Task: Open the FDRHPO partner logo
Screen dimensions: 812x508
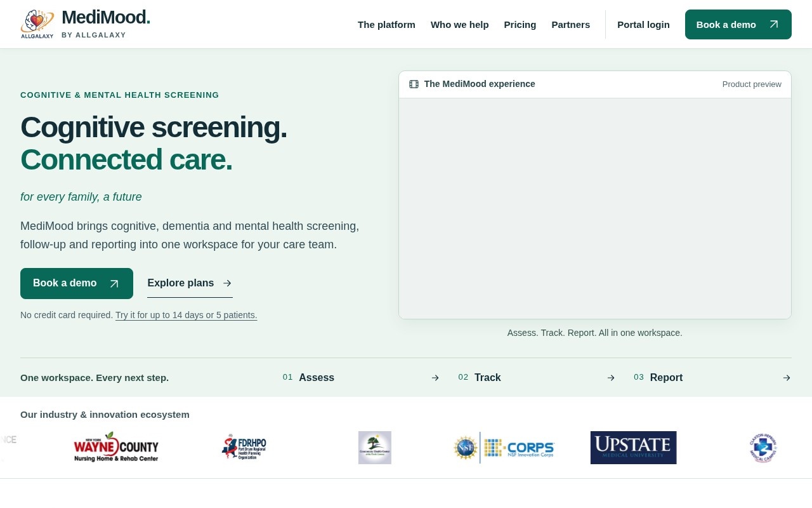Action: [244, 447]
